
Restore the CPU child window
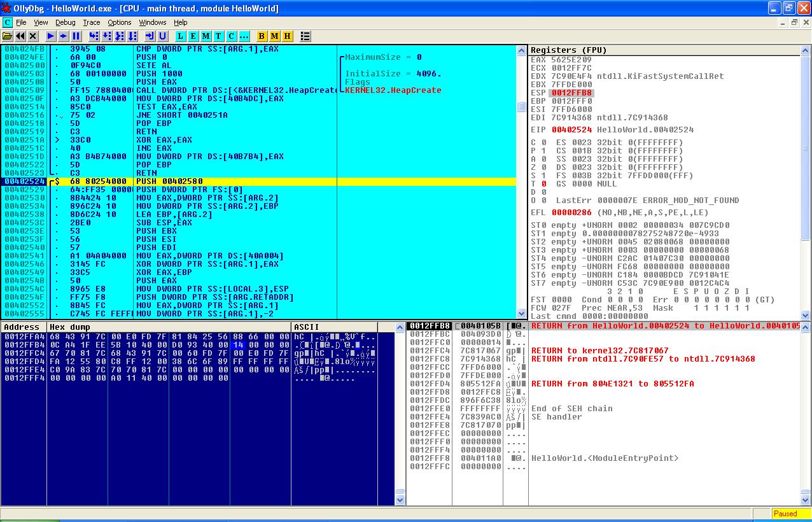pos(794,22)
